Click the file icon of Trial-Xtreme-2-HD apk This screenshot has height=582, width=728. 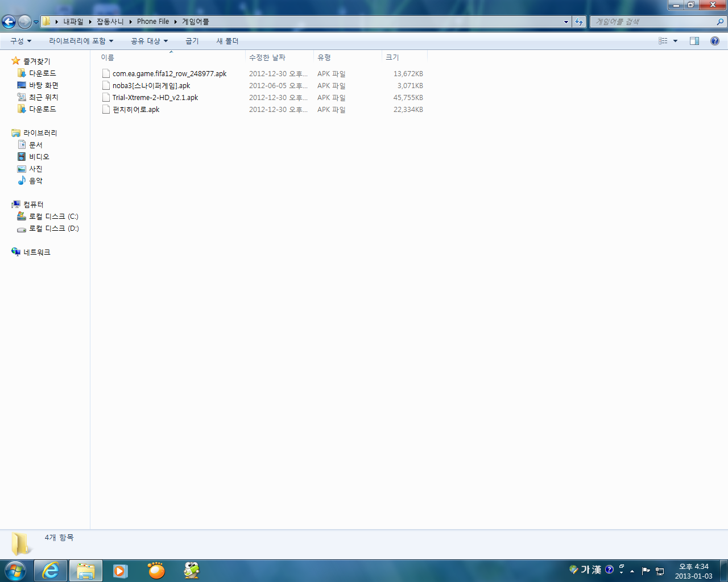pos(106,97)
